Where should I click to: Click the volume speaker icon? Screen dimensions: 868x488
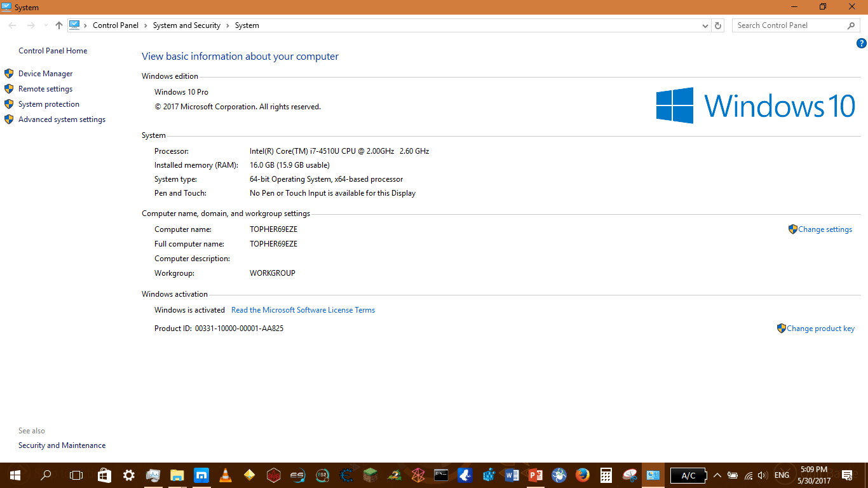coord(763,475)
